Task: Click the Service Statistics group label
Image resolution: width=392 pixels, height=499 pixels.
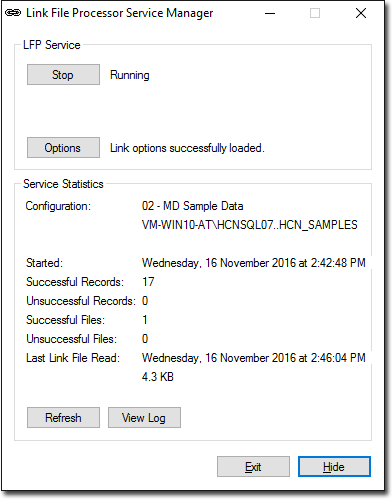Action: coord(63,184)
